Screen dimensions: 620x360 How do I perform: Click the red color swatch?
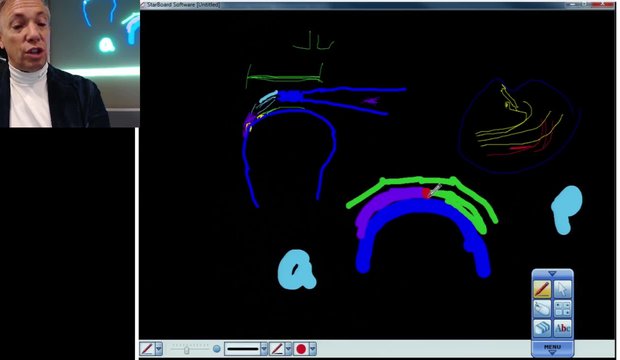[301, 349]
